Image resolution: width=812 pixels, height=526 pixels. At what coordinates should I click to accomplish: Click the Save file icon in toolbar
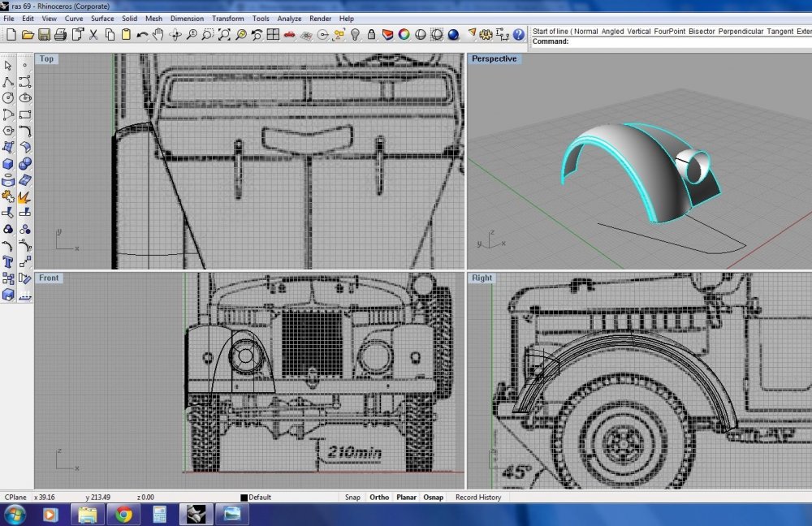tap(44, 35)
